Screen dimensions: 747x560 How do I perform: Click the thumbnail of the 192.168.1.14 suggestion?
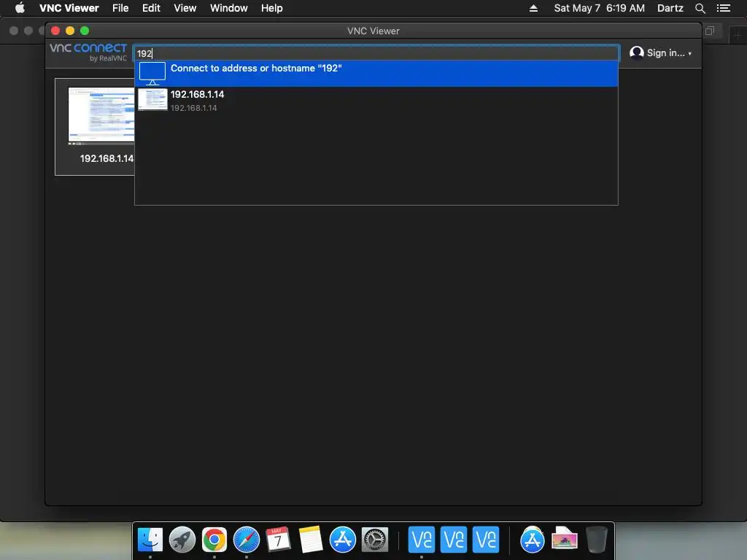(152, 99)
